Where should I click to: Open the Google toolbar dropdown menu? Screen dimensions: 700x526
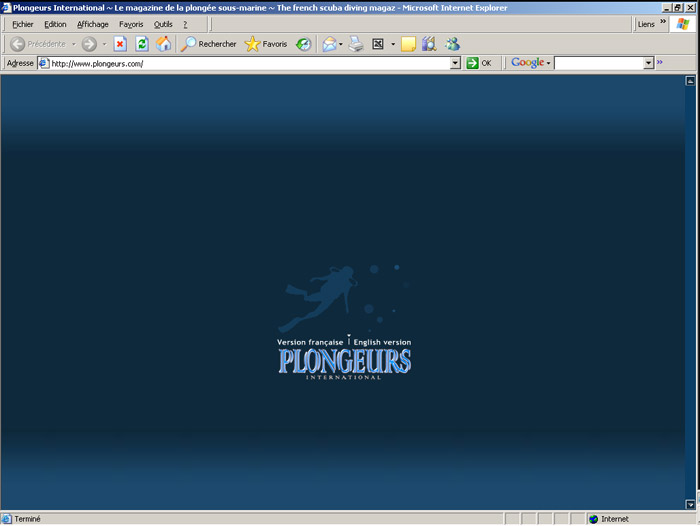[x=531, y=63]
